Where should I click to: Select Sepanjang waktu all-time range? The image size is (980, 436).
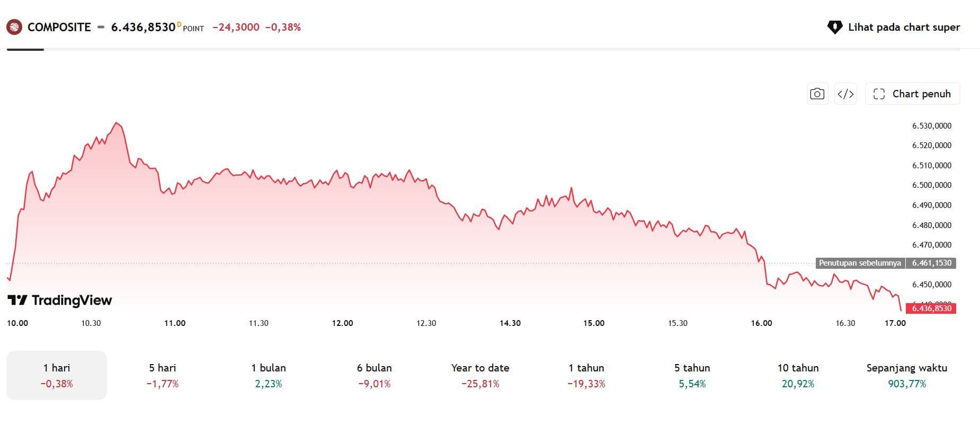[907, 375]
